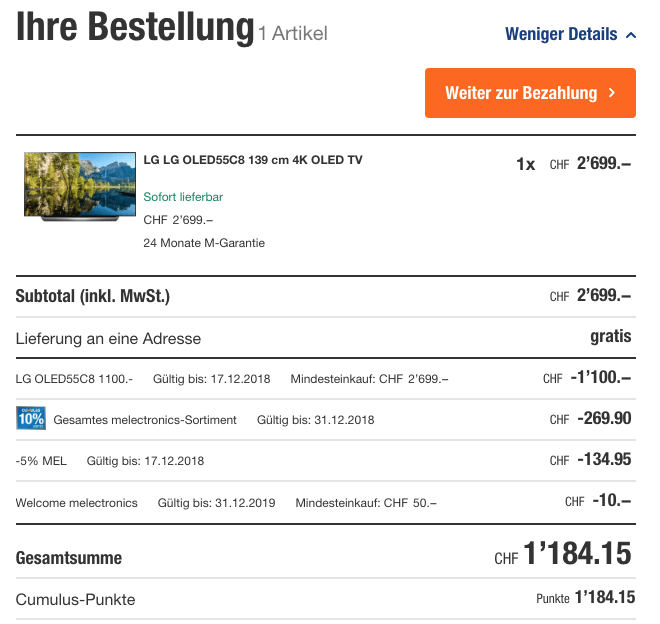Click the 1x quantity indicator

pyautogui.click(x=525, y=164)
